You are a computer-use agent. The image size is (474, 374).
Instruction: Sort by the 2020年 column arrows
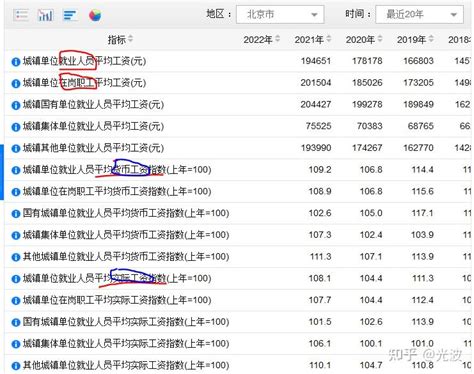(380, 39)
